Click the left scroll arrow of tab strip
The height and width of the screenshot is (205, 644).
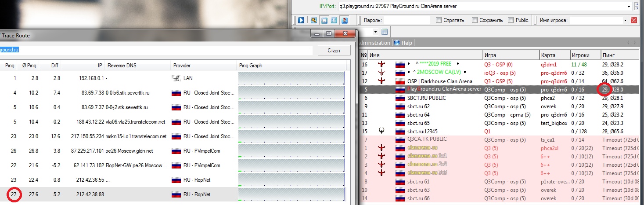click(628, 43)
